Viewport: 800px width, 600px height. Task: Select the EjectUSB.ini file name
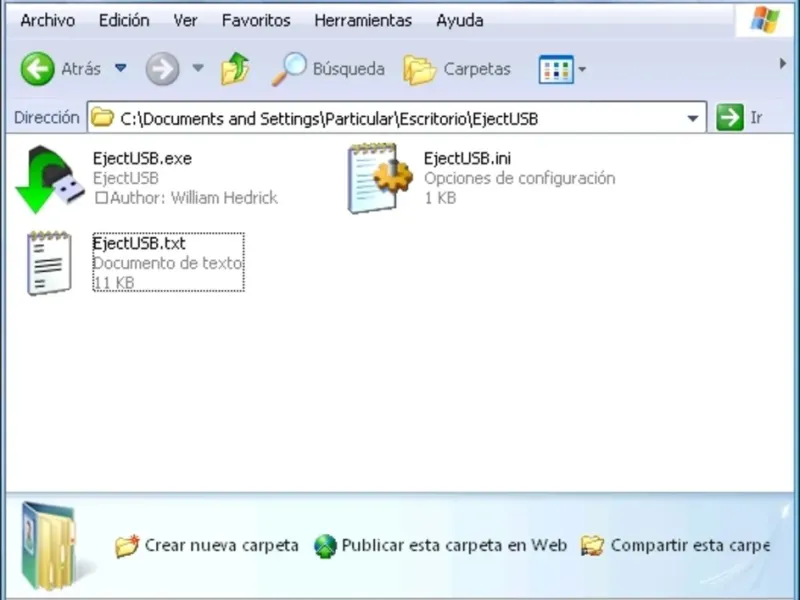pos(467,159)
